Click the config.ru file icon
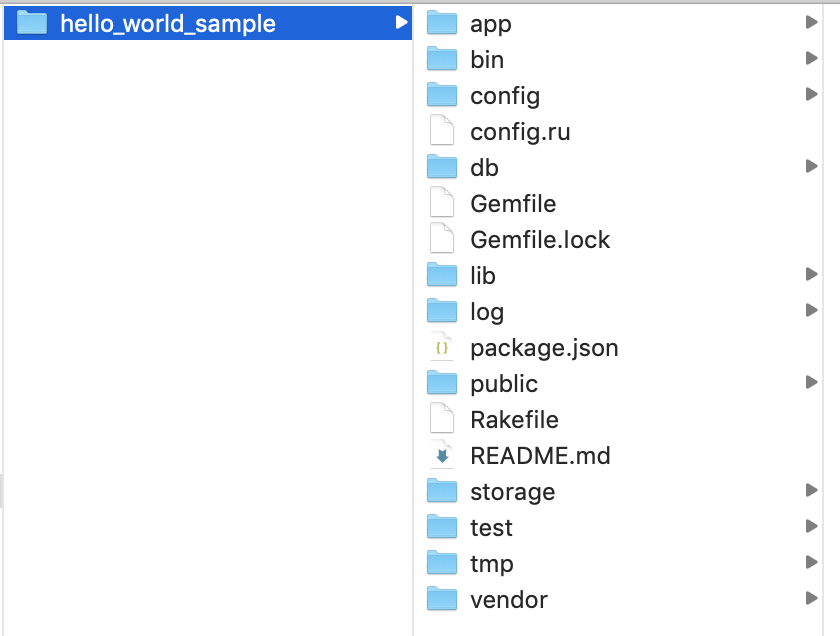840x636 pixels. point(441,132)
